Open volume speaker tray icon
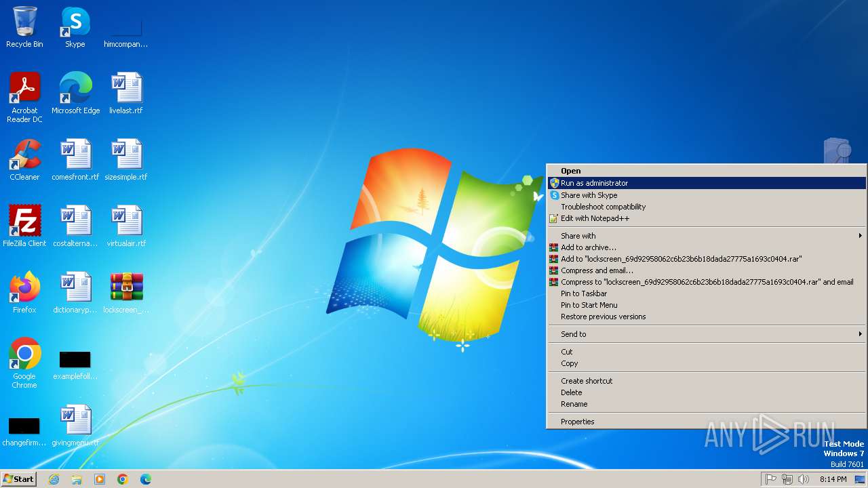The image size is (868, 488). pos(804,479)
